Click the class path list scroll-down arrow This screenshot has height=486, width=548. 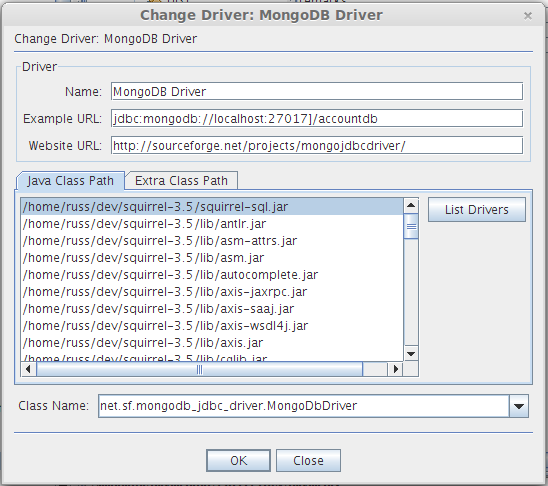point(411,354)
